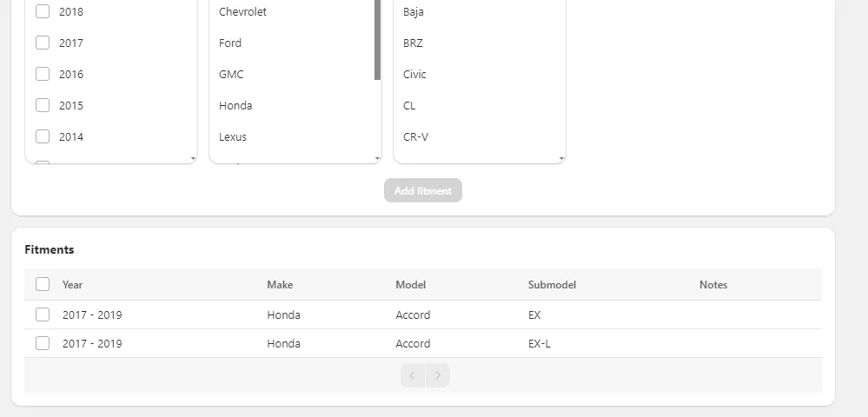Go to previous fitments page

click(413, 375)
